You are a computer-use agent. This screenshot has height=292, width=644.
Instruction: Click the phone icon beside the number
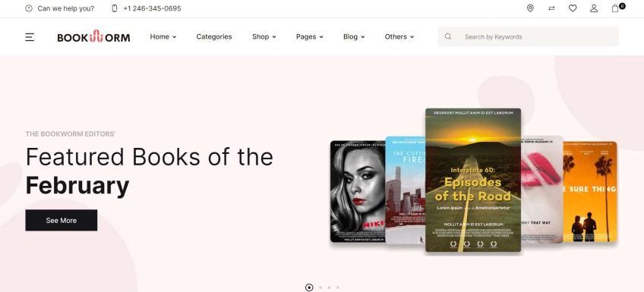click(115, 8)
